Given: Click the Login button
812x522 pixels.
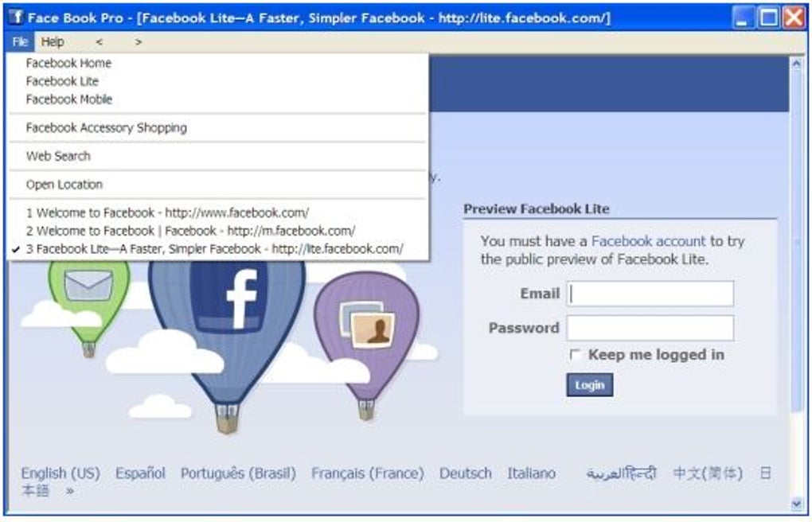Looking at the screenshot, I should coord(589,385).
